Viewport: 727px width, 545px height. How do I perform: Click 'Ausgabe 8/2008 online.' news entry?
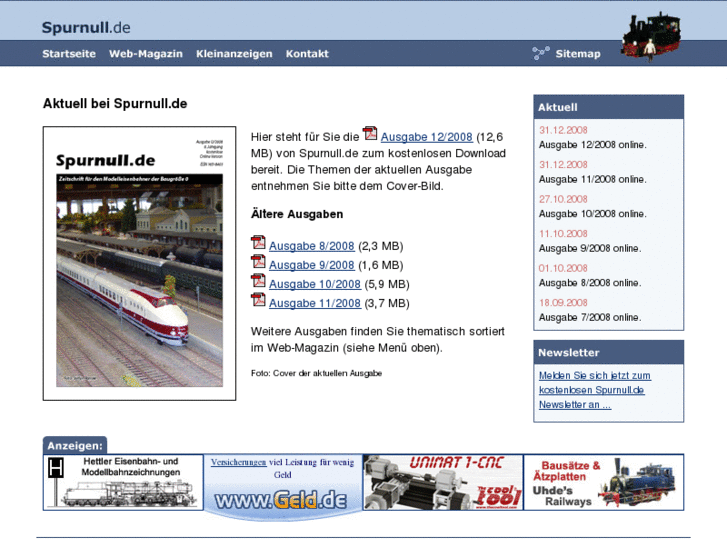coord(590,283)
